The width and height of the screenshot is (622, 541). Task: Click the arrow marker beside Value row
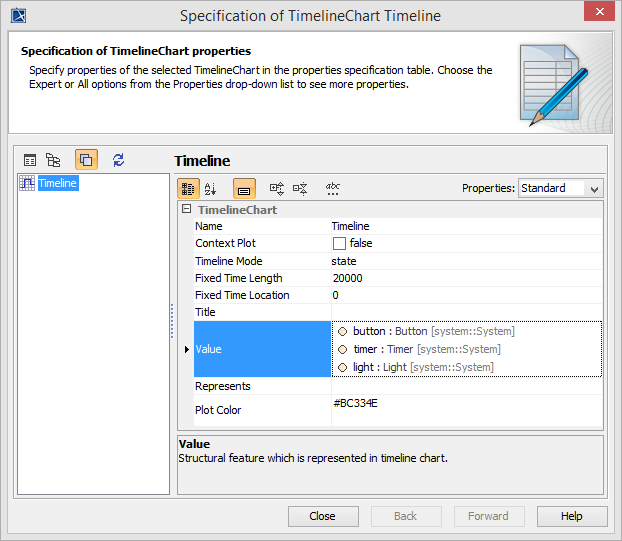pos(186,349)
